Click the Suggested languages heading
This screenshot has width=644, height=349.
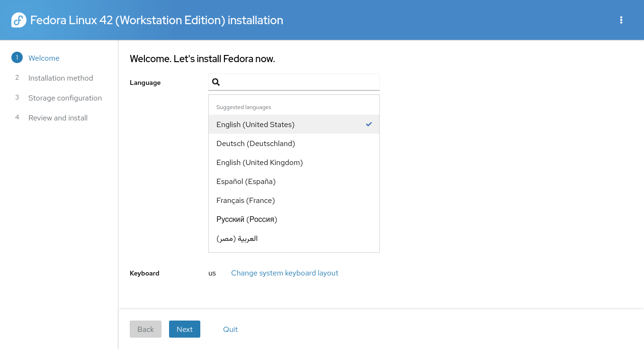click(x=244, y=107)
